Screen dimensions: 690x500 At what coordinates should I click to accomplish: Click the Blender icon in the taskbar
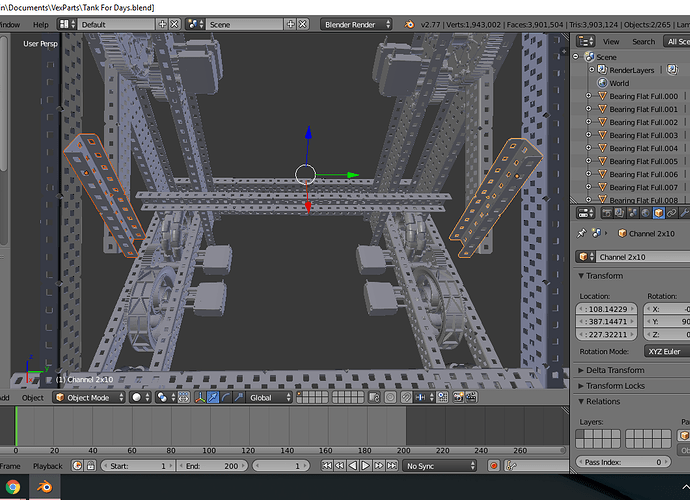44,487
